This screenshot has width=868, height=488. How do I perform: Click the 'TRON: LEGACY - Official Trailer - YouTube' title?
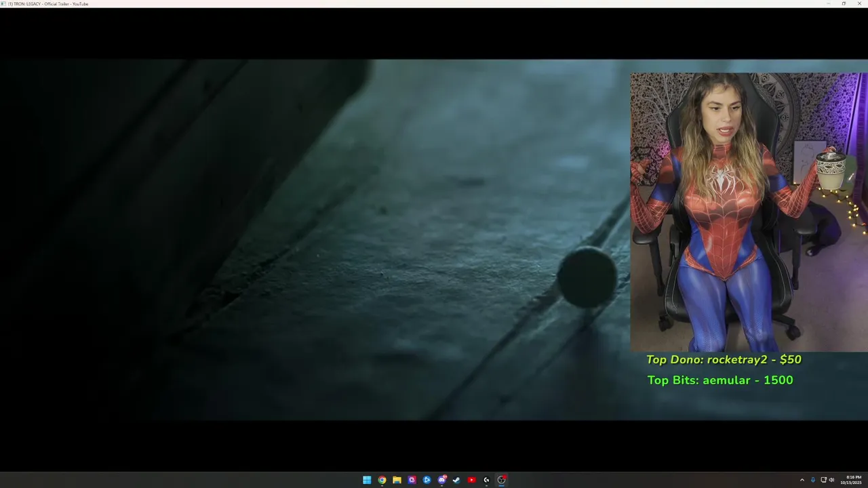47,3
